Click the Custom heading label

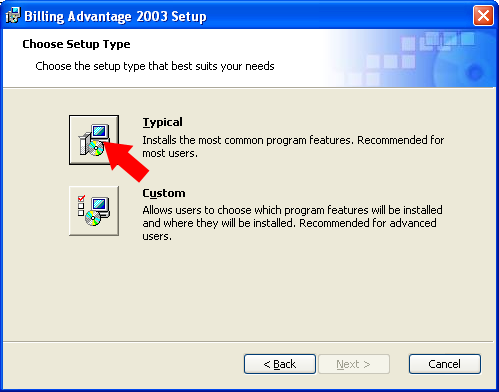[x=164, y=193]
